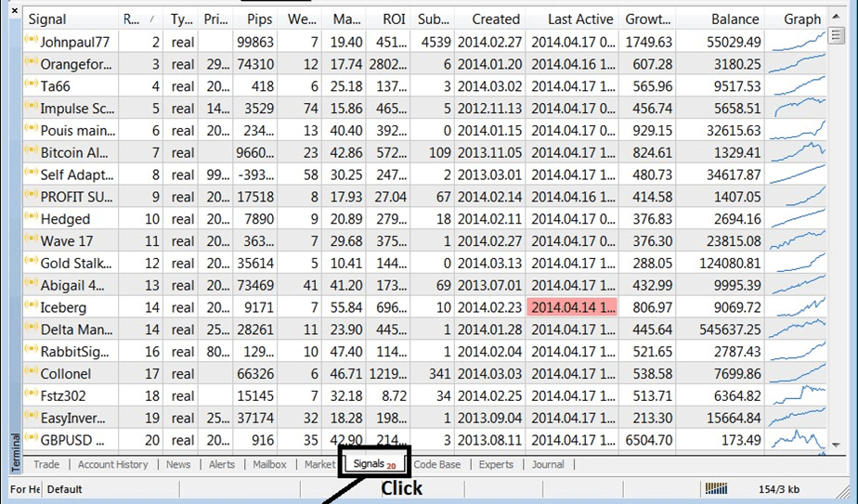The width and height of the screenshot is (858, 504).
Task: Click the signal icon beside Wave 17
Action: (31, 239)
